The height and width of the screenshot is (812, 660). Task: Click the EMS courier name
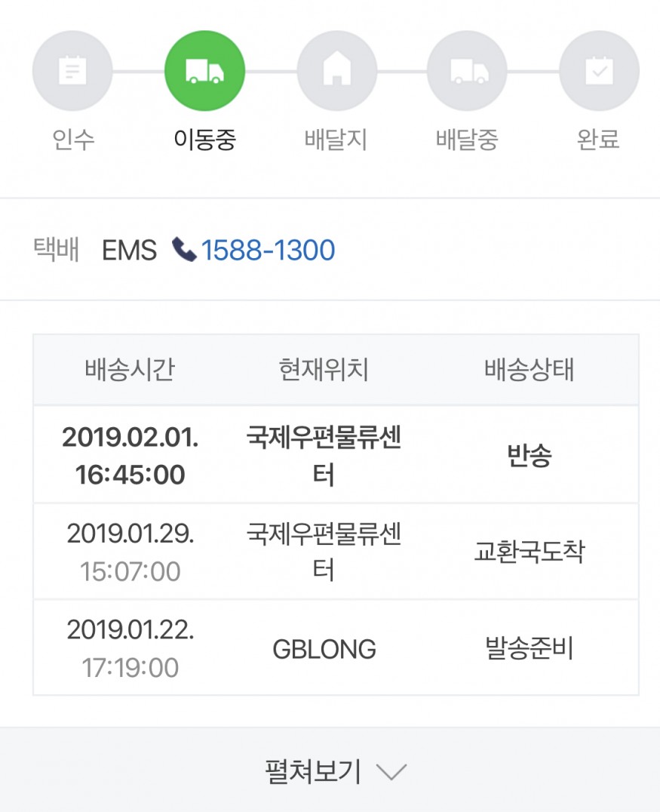pos(130,250)
